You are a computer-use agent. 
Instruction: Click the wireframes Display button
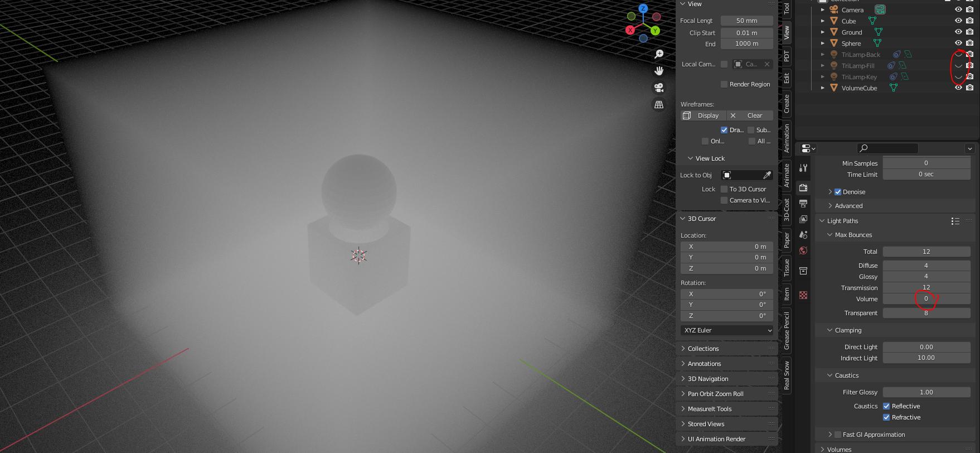702,115
